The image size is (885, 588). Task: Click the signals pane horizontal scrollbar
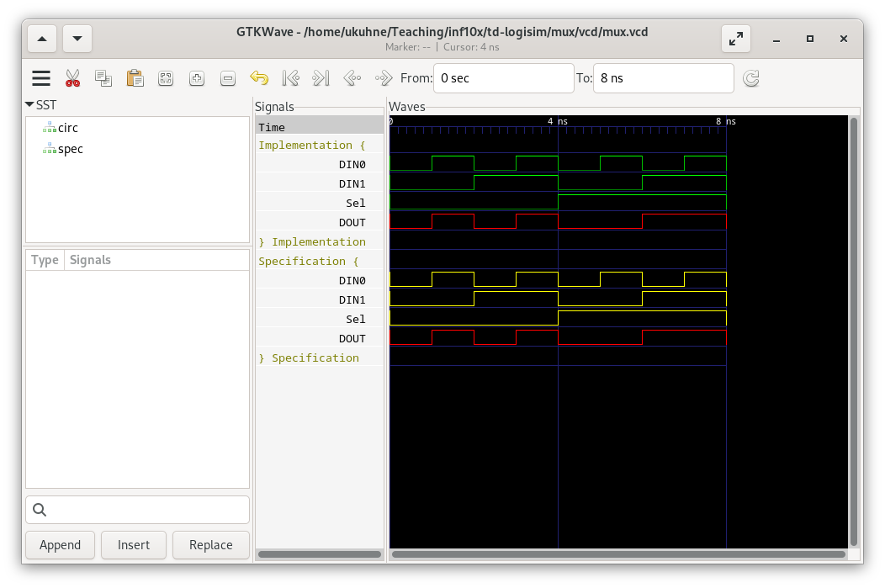click(320, 554)
